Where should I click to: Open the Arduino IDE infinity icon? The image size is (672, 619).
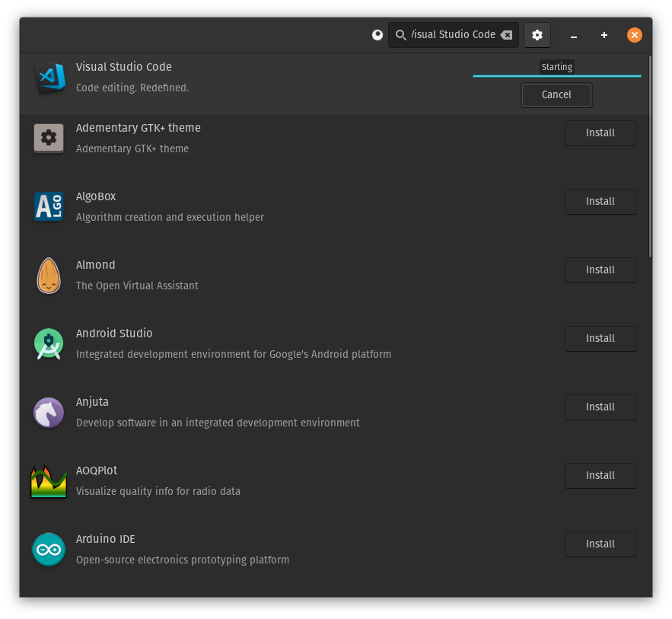tap(49, 549)
